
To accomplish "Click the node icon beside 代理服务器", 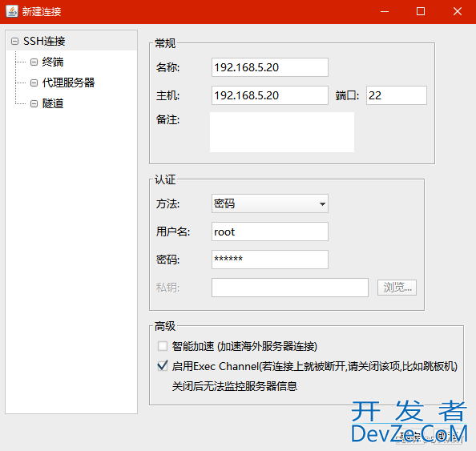I will click(34, 83).
